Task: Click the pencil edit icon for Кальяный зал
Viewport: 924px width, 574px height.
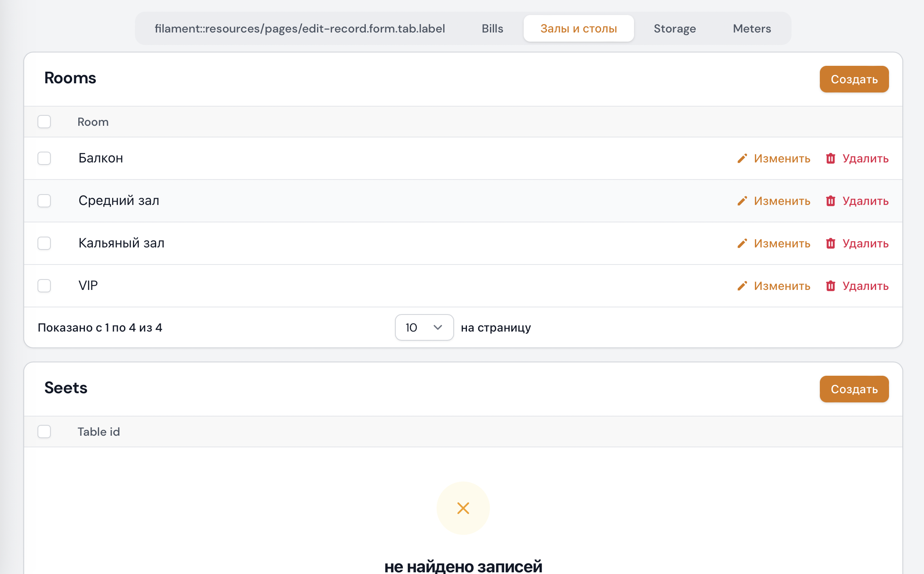Action: pos(742,243)
